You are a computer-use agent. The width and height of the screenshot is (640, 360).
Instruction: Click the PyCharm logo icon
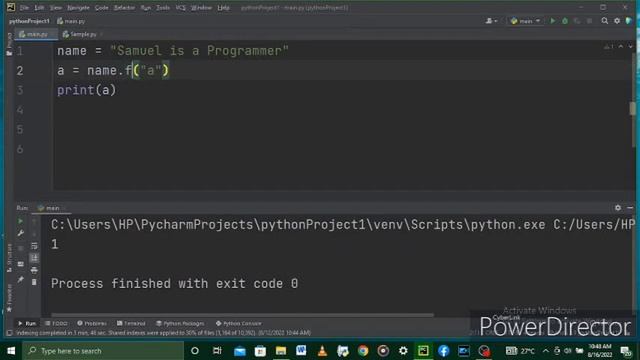(x=11, y=7)
